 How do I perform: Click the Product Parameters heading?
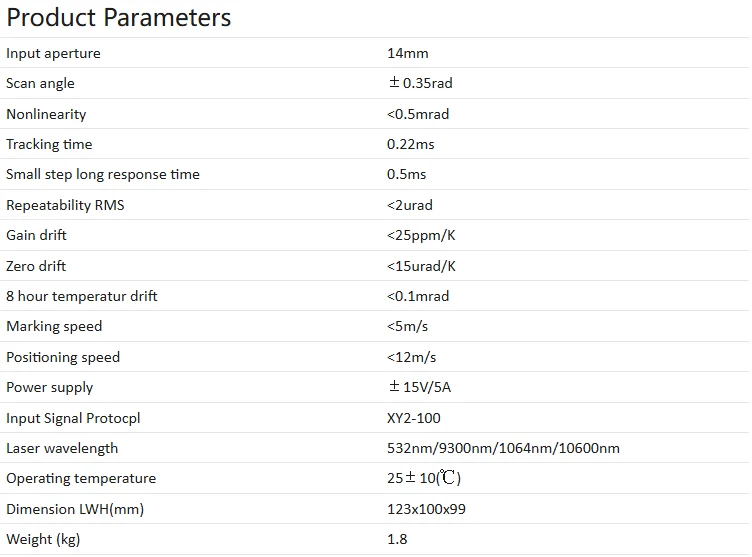[x=119, y=18]
